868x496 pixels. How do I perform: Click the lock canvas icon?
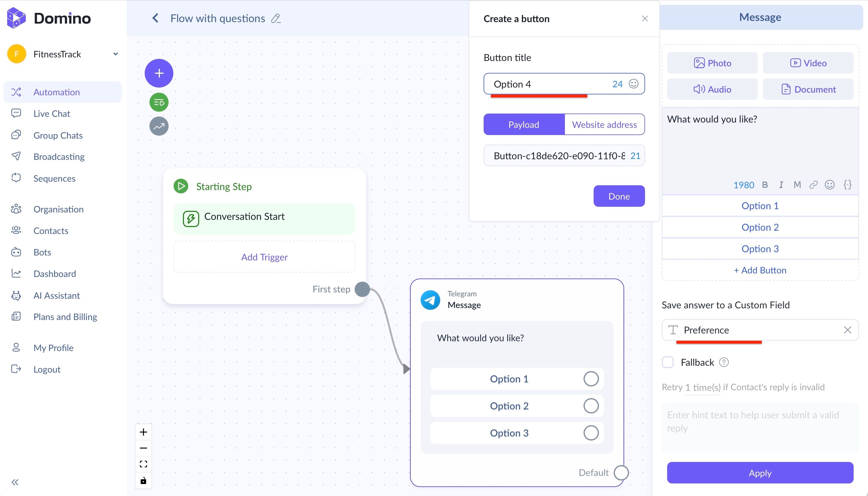pyautogui.click(x=143, y=480)
